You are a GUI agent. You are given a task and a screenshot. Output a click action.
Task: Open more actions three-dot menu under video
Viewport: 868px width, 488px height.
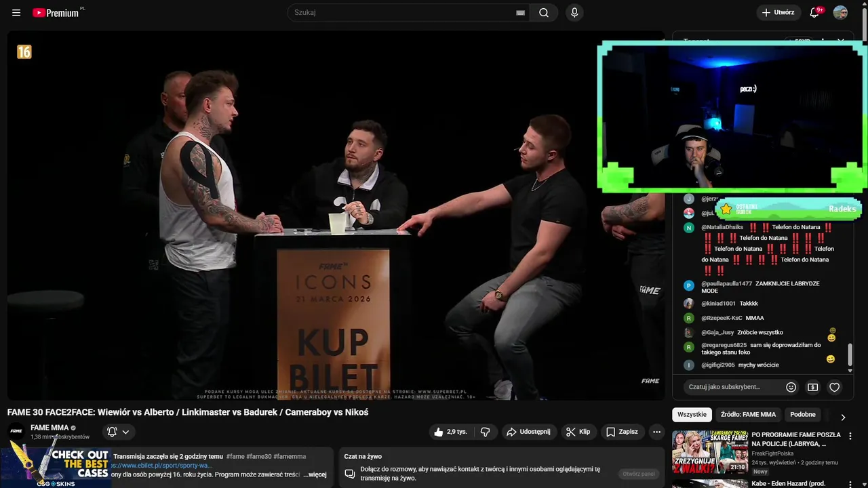click(x=656, y=432)
